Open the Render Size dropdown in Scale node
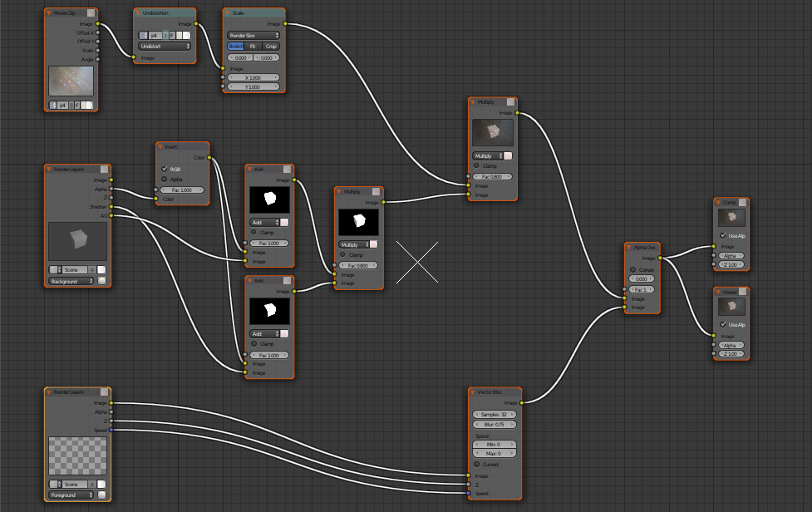Screen dimensions: 812x512 tap(253, 35)
